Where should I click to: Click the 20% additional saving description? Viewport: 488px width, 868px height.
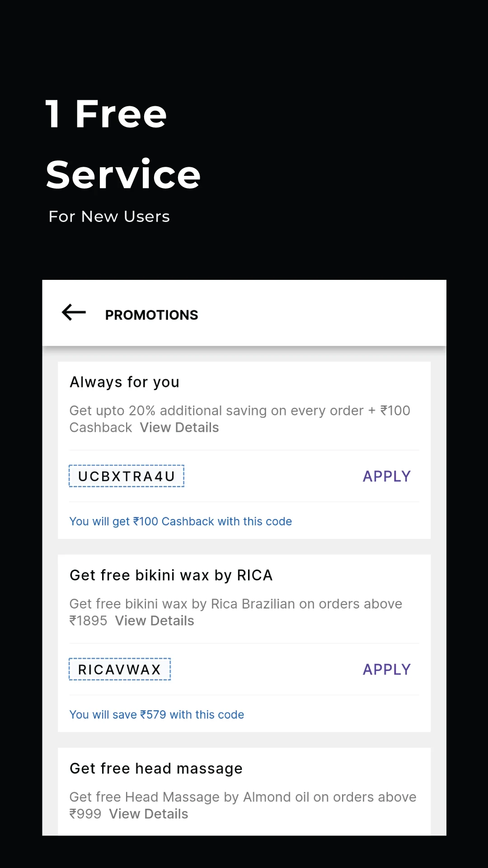pos(240,419)
